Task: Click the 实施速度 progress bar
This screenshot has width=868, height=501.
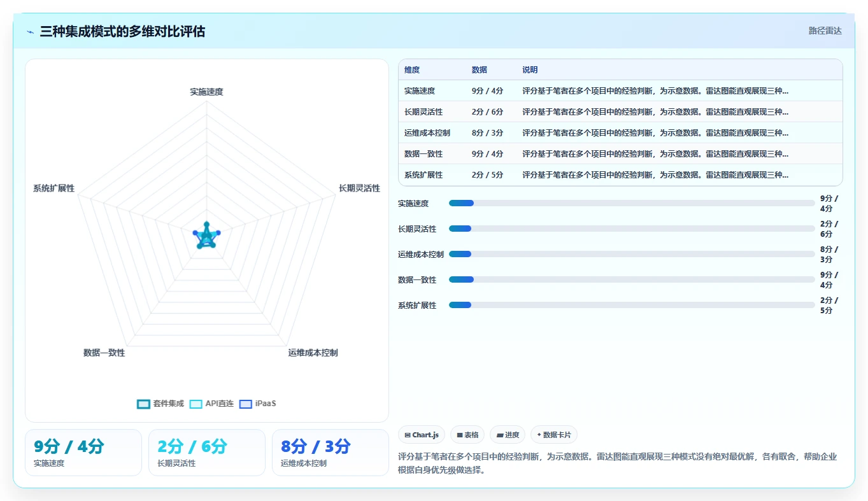Action: point(632,203)
